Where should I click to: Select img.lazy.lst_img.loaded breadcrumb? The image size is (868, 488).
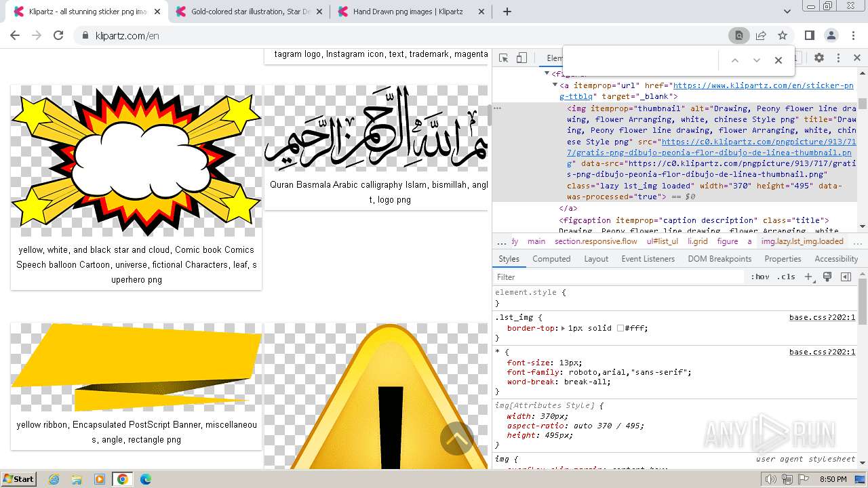pyautogui.click(x=802, y=241)
